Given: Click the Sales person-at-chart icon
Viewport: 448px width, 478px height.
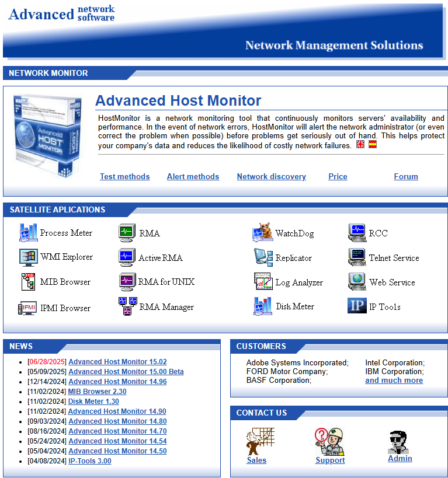Looking at the screenshot, I should (x=261, y=441).
